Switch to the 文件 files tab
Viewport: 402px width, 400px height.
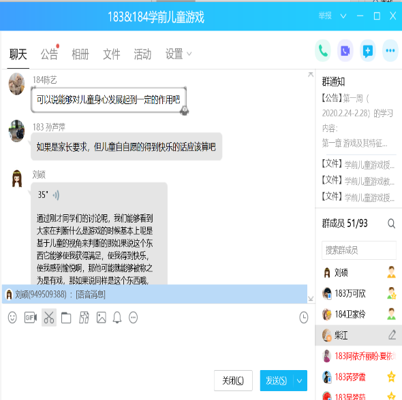click(111, 54)
